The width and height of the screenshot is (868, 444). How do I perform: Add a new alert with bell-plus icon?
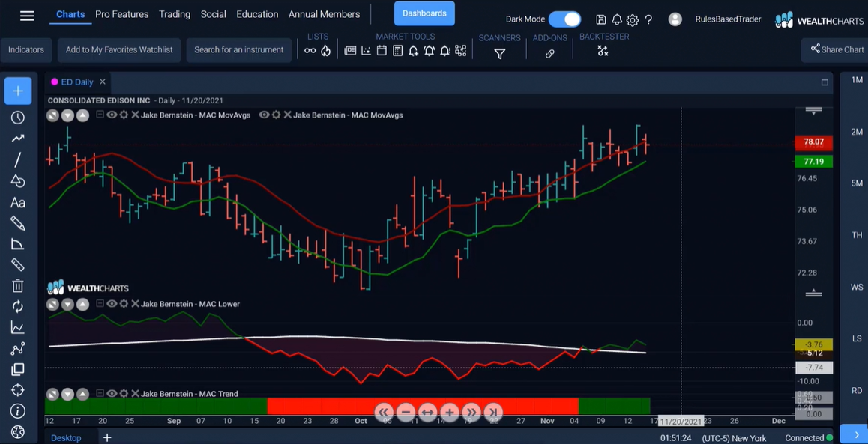413,51
